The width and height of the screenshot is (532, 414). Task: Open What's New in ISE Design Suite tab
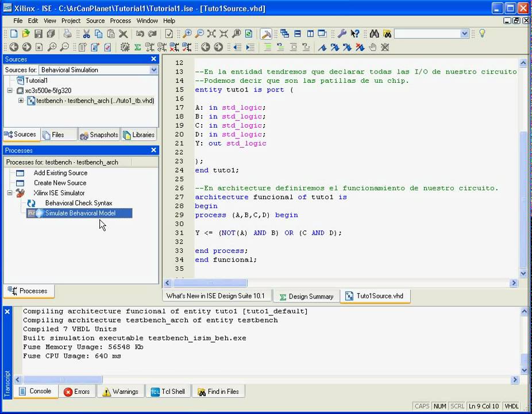(x=217, y=296)
